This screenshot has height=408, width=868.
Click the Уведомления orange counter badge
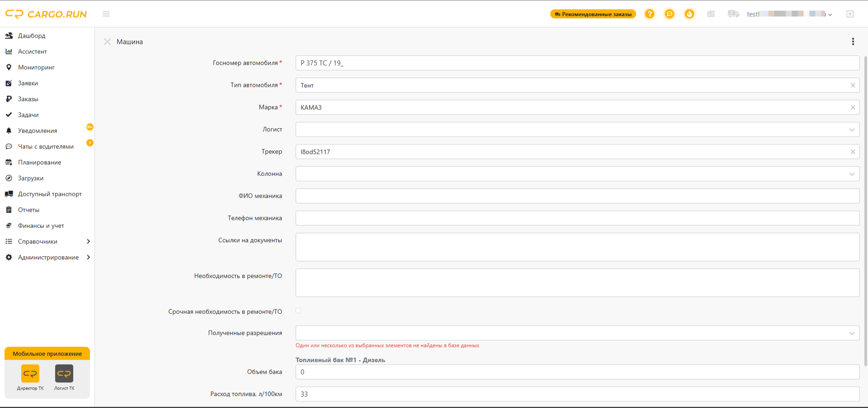tap(90, 127)
